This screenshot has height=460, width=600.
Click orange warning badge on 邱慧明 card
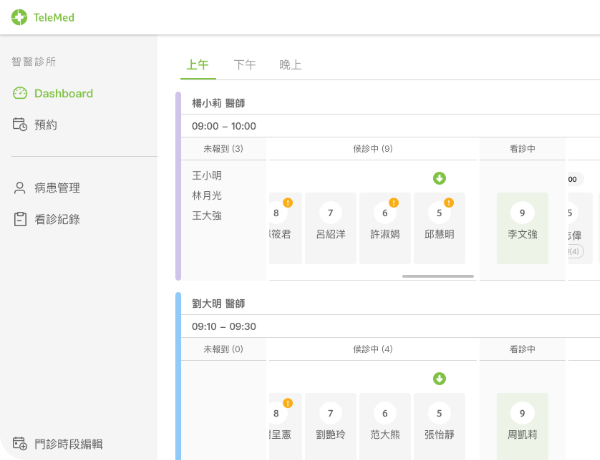click(x=448, y=203)
